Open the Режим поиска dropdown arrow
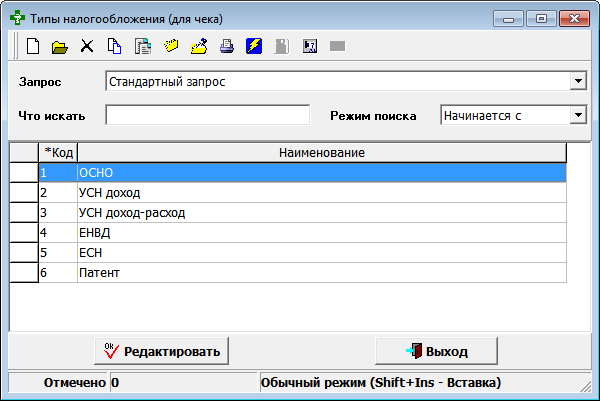 [x=578, y=115]
